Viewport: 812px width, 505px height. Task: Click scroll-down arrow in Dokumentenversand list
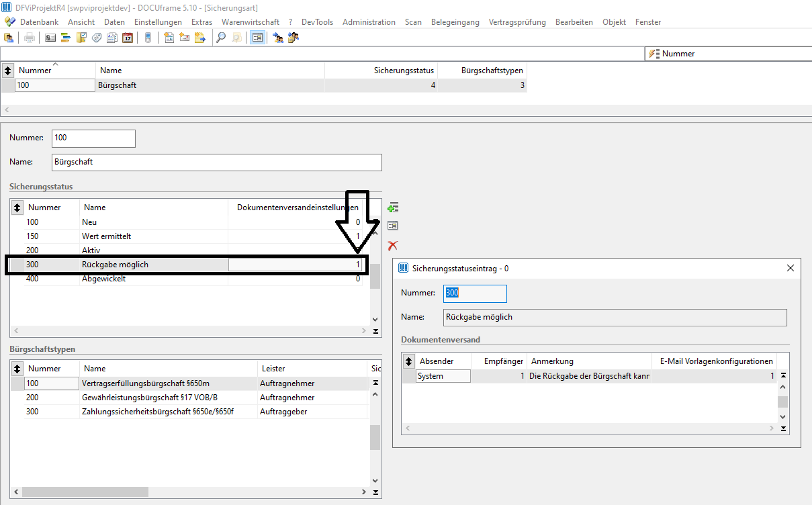click(x=783, y=416)
